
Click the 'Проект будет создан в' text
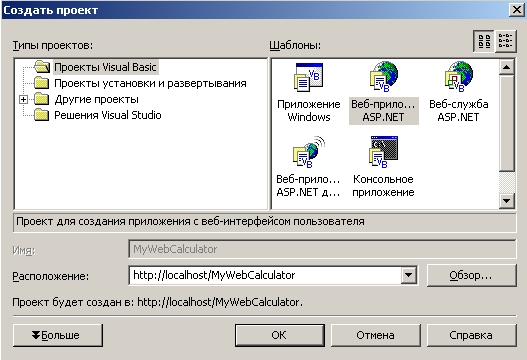point(157,302)
